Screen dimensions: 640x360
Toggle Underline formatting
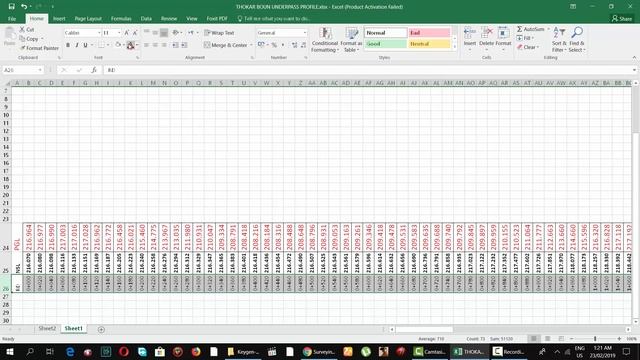tap(85, 45)
